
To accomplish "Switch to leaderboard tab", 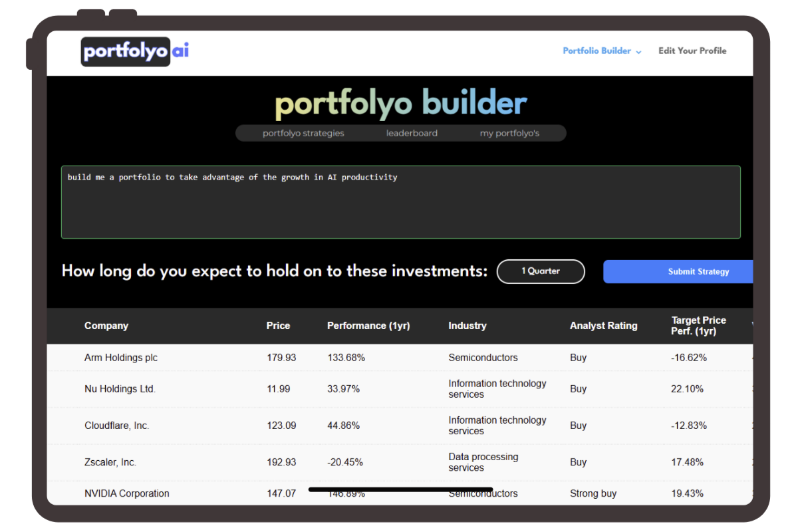I will (412, 133).
